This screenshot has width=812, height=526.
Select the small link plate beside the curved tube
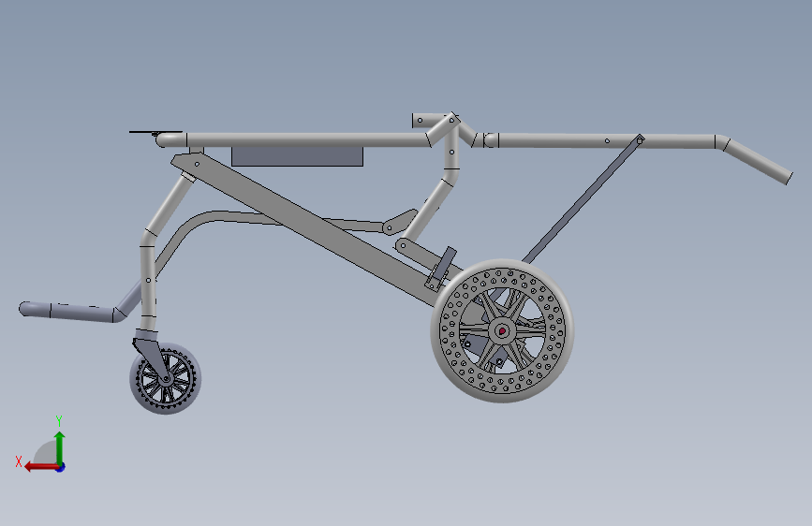(400, 221)
